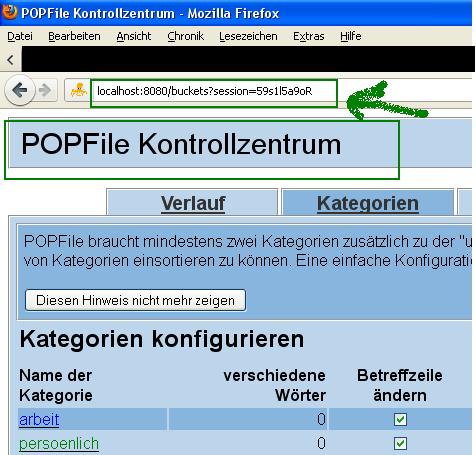Switch to the Verlauf tab
The height and width of the screenshot is (455, 476).
click(x=192, y=202)
